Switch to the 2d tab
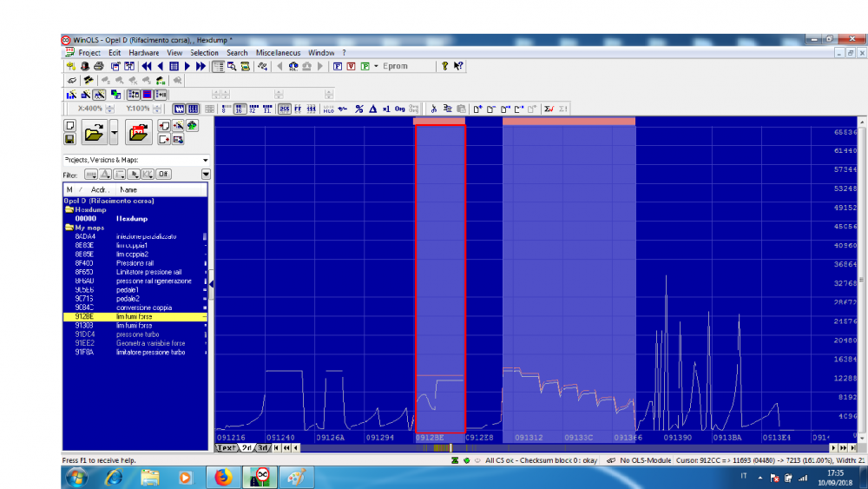The image size is (868, 489). 247,448
